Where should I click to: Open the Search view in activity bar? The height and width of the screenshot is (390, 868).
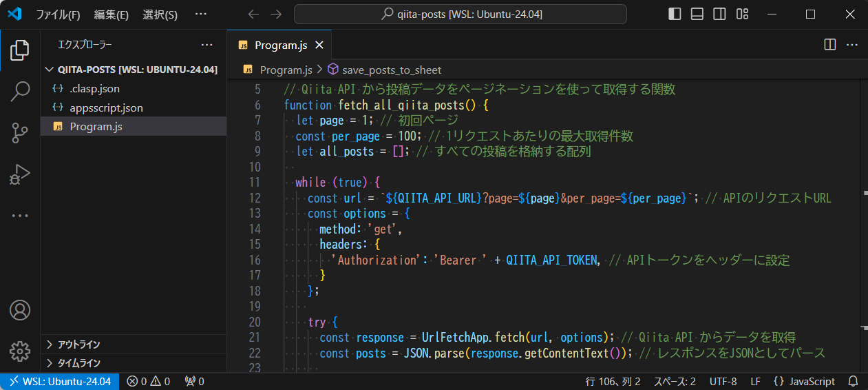[x=20, y=91]
